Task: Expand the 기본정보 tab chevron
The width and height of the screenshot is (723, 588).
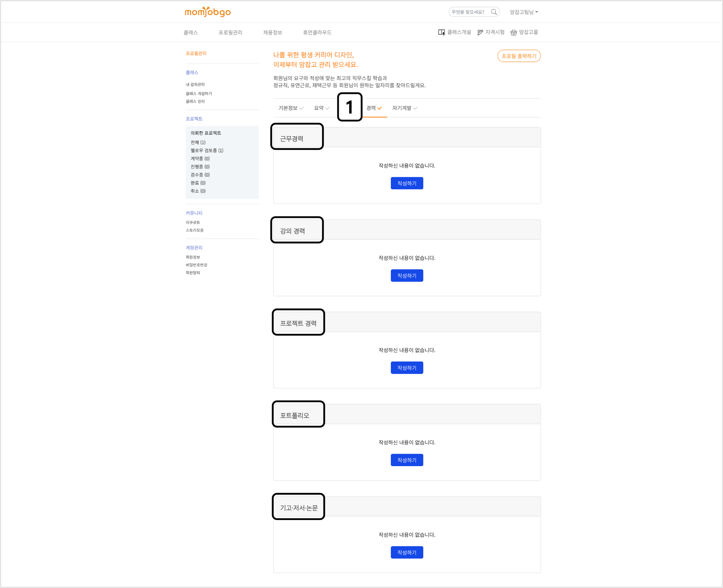Action: [301, 108]
